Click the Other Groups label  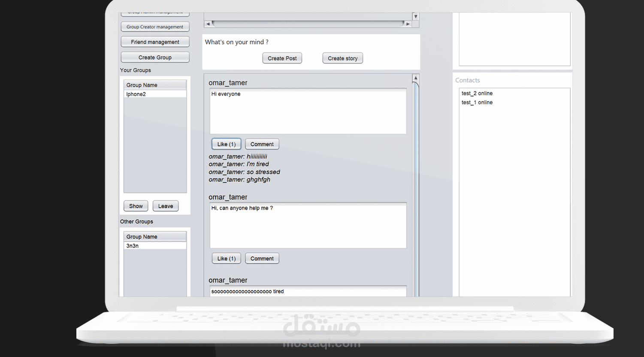click(x=136, y=221)
